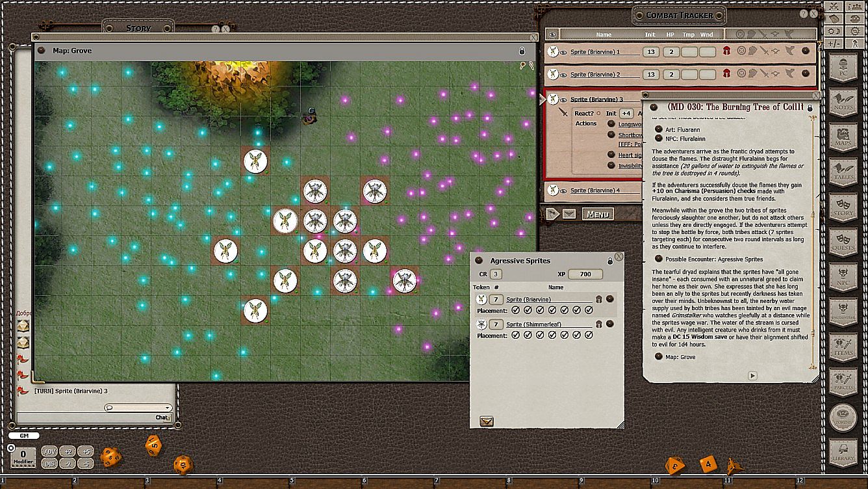
Task: Click the Combat Tracker Menu button
Action: (598, 214)
